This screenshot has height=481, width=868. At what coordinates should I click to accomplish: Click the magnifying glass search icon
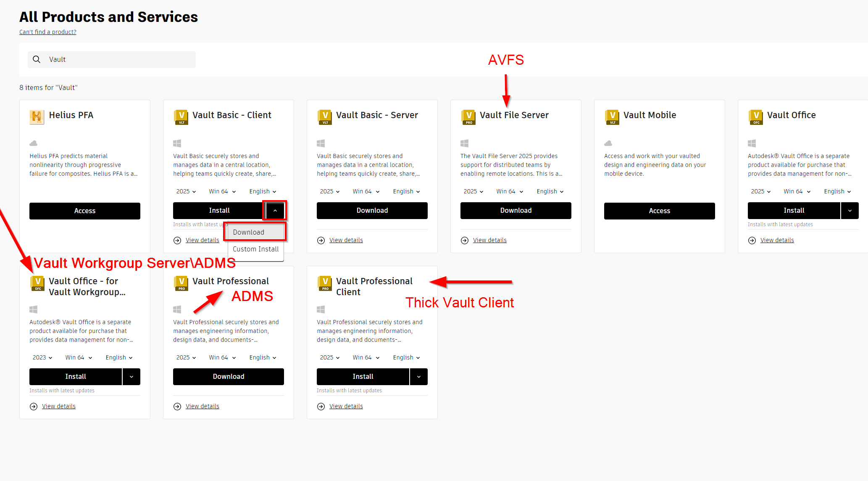point(37,59)
